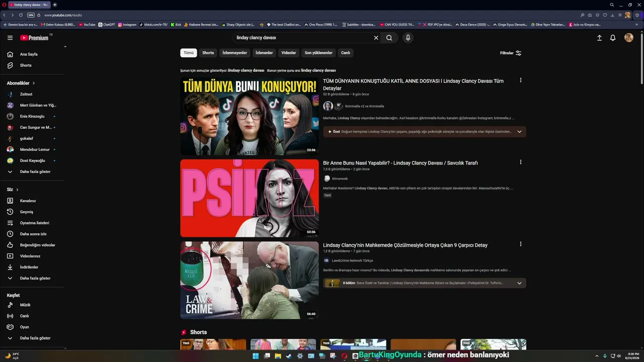Expand more subscriptions with Daha fazla göster
The height and width of the screenshot is (362, 644).
[x=34, y=172]
